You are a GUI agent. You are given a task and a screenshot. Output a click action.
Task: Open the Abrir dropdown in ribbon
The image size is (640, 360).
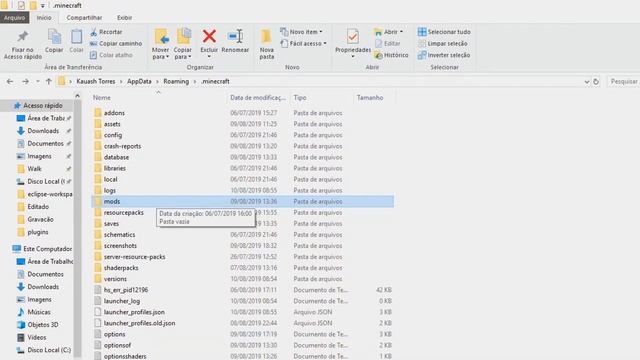(x=389, y=32)
